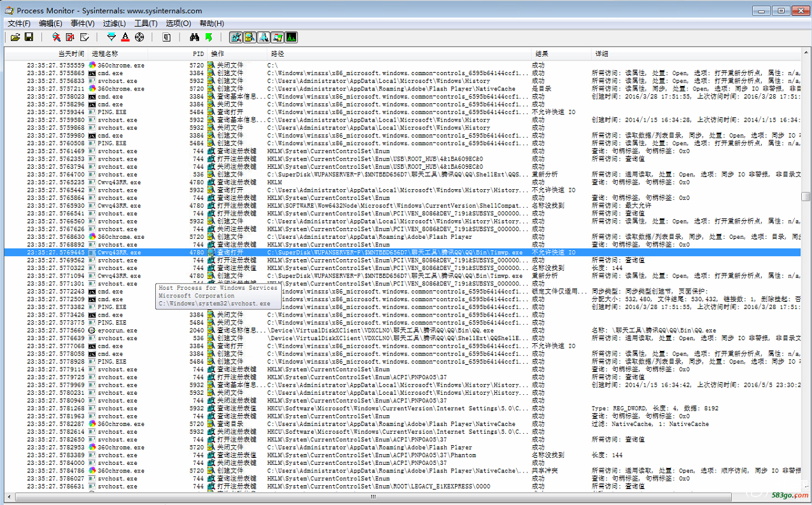Viewport: 812px width, 505px height.
Task: Click the 长度: 144 cell in row 23:35:27.5783389
Action: (607, 455)
